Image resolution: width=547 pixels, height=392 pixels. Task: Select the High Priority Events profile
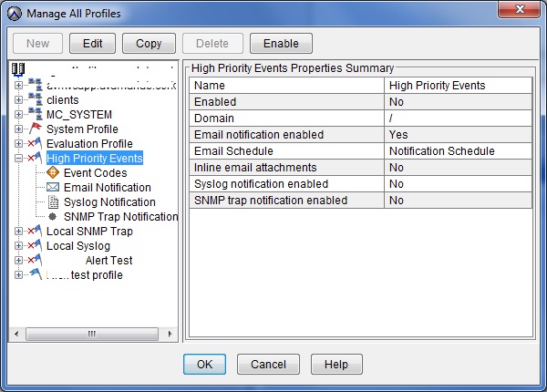tap(95, 158)
